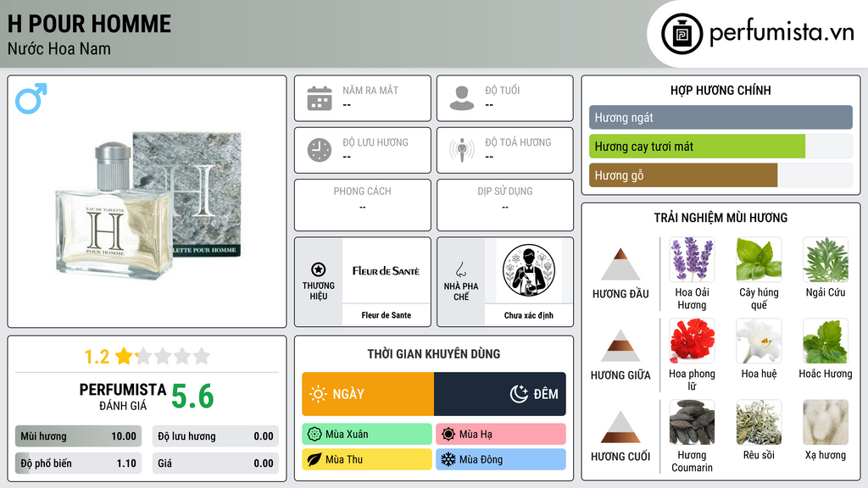Image resolution: width=868 pixels, height=488 pixels.
Task: Select the Ngày daytime block
Action: 368,394
